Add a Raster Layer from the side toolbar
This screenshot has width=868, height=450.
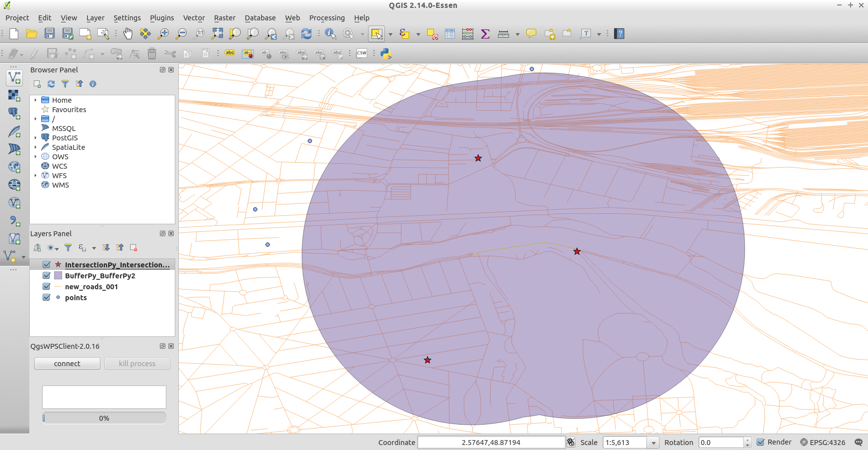coord(14,95)
